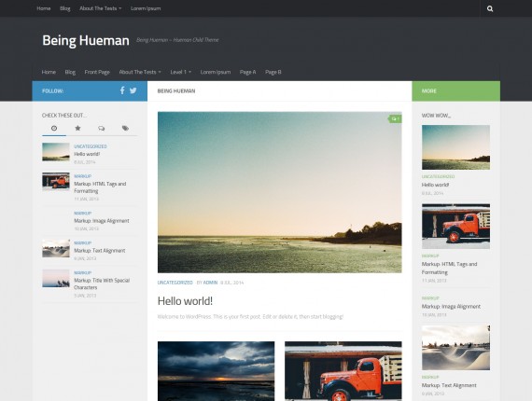532x401 pixels.
Task: Select the recent posts clock tab
Action: coord(54,128)
